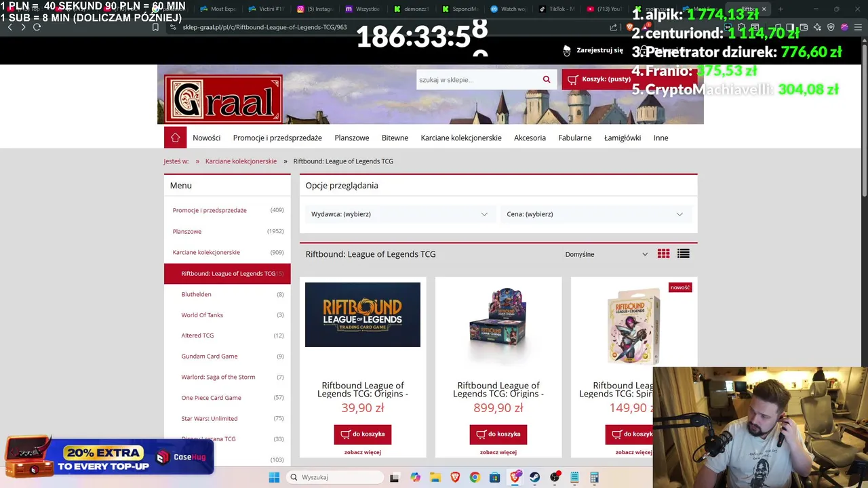Open Origins booster box product thumbnail
The image size is (868, 488).
click(x=498, y=325)
